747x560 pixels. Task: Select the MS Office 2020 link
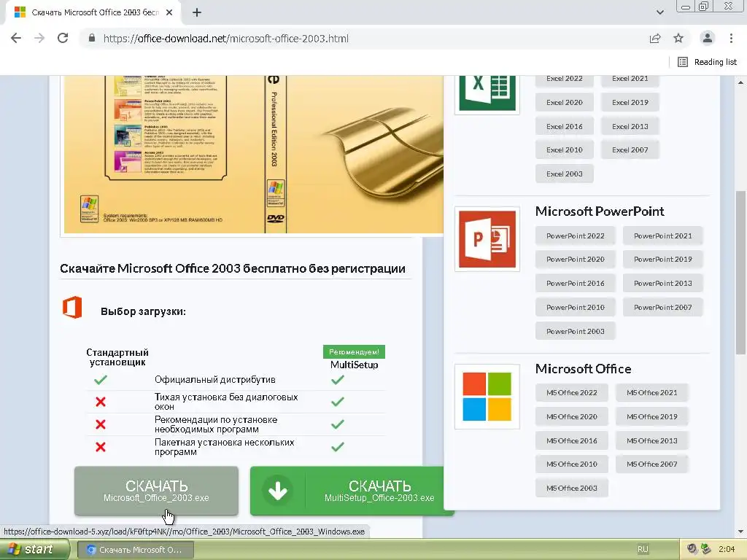click(572, 416)
